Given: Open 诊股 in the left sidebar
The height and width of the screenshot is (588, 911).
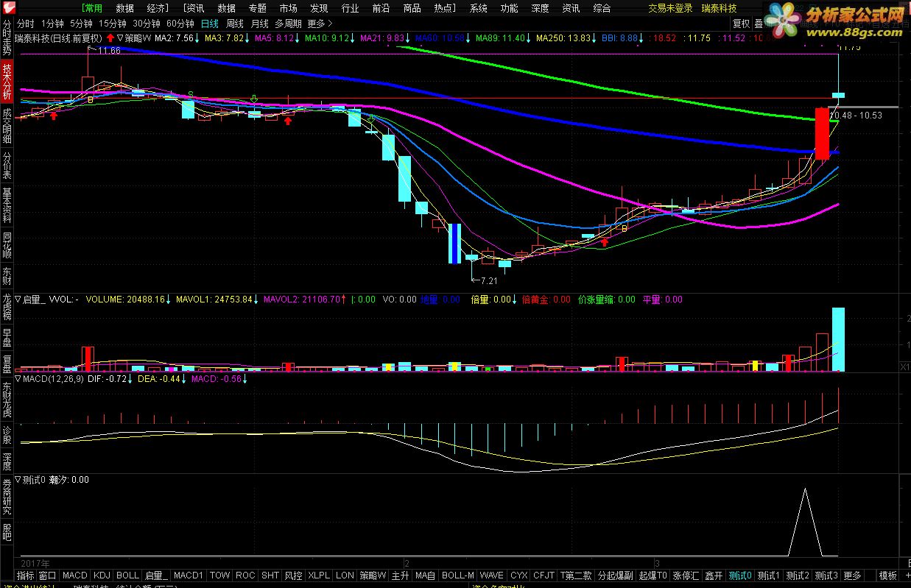Looking at the screenshot, I should [7, 434].
